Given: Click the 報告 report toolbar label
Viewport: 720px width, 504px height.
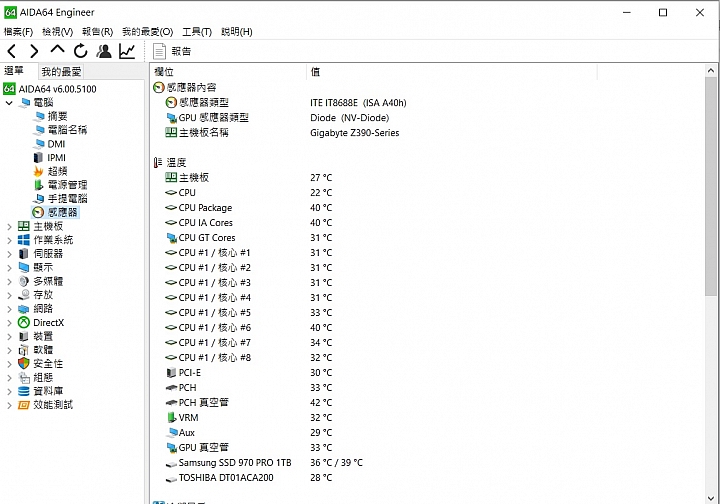Looking at the screenshot, I should (181, 51).
